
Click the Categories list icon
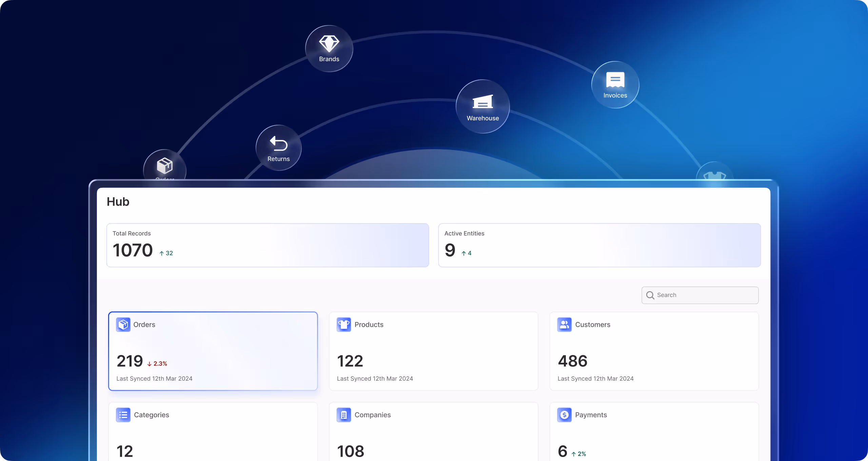[x=123, y=415]
